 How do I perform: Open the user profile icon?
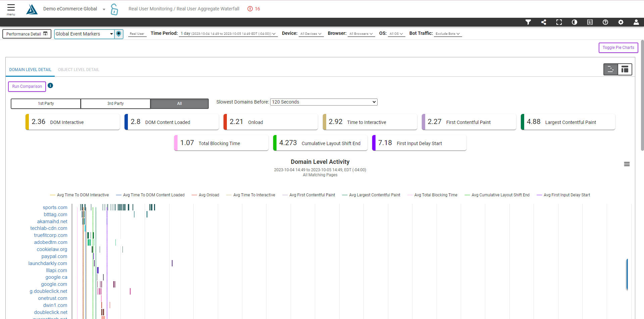636,22
